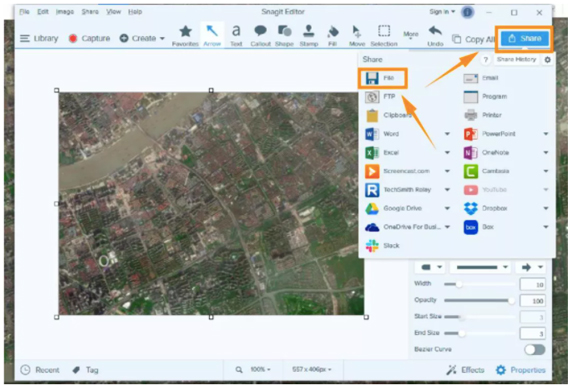Share to Google Drive
Image resolution: width=570 pixels, height=388 pixels.
coord(393,208)
